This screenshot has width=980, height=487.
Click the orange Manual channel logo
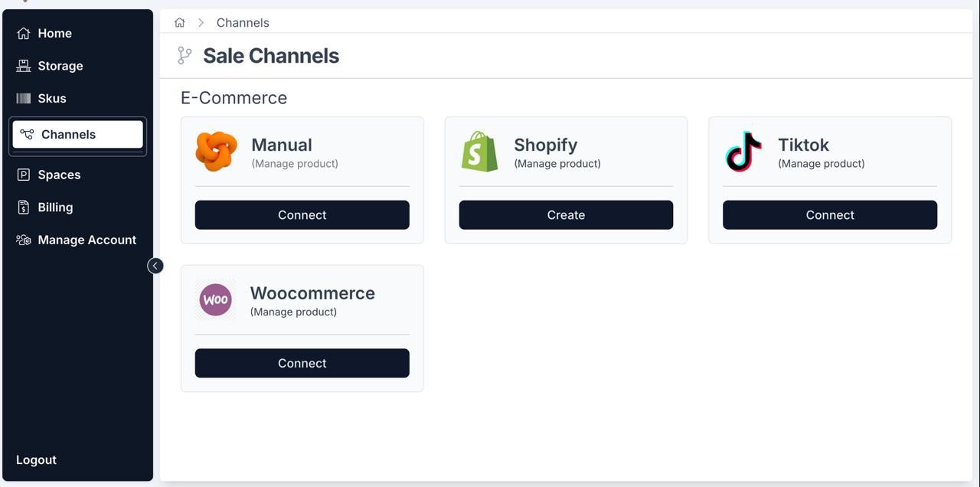[x=216, y=151]
